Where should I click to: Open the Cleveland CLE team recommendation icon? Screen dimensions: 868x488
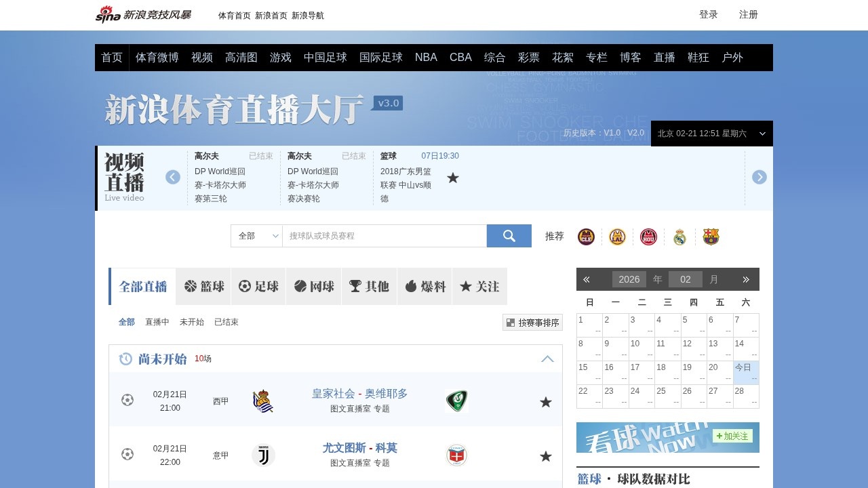(x=585, y=237)
